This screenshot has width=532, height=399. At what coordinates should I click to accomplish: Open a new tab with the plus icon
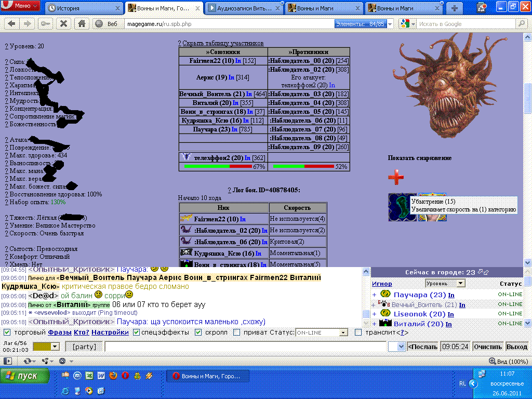coord(455,8)
